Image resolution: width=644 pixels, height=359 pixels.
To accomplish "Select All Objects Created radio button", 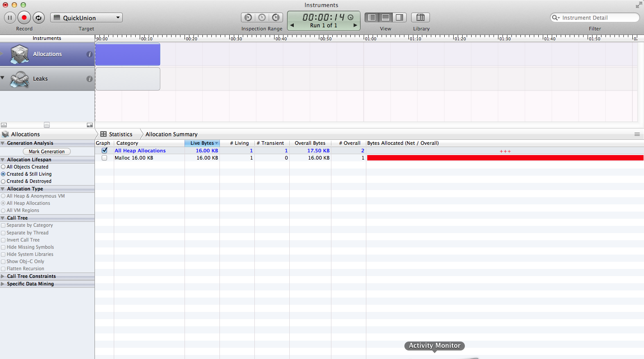I will point(3,167).
